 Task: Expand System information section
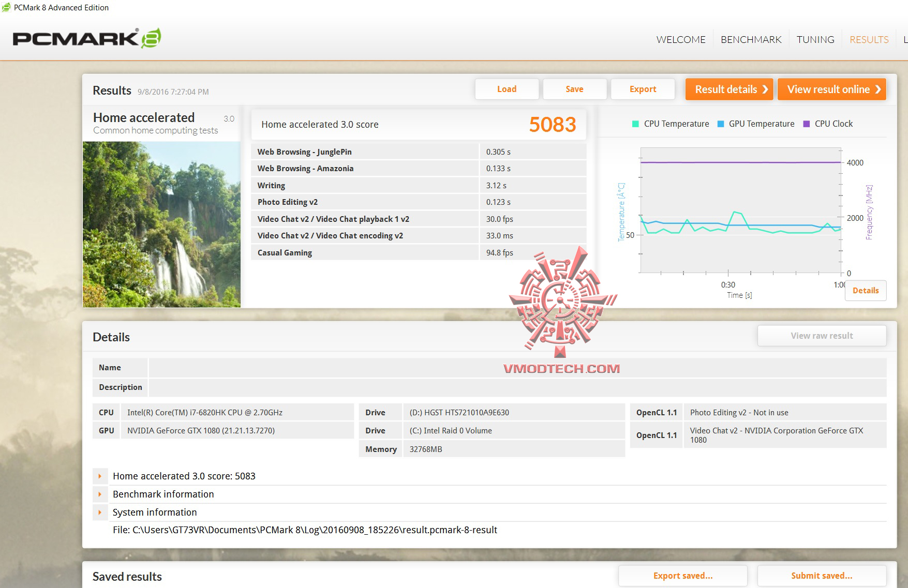click(x=100, y=512)
